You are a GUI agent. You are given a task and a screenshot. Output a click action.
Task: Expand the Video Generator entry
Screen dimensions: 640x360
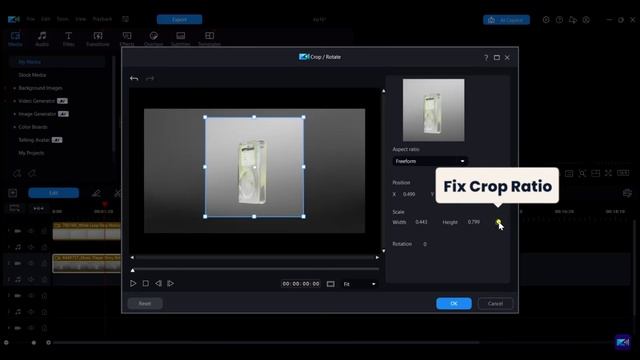click(14, 101)
